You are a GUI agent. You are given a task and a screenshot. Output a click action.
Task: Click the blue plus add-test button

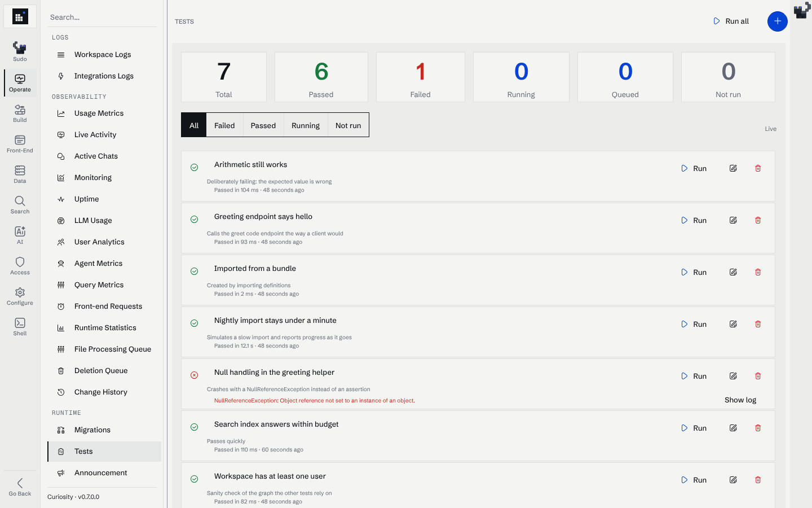click(777, 21)
